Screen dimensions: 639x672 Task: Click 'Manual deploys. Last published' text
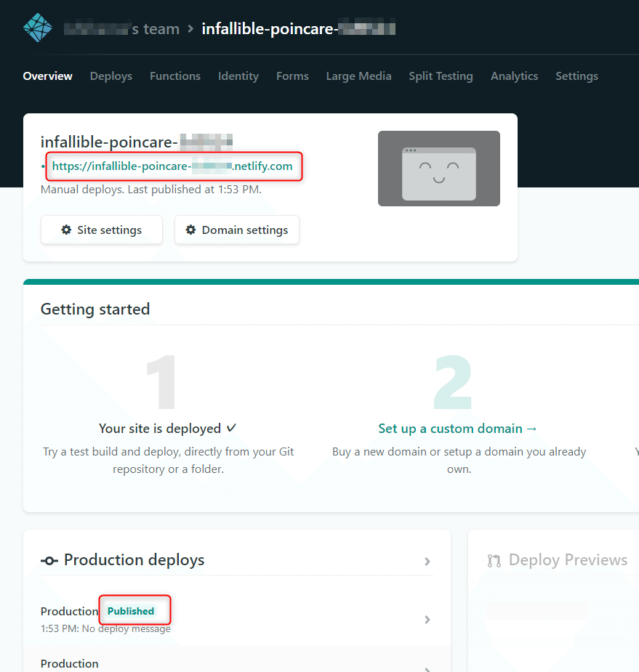click(151, 190)
